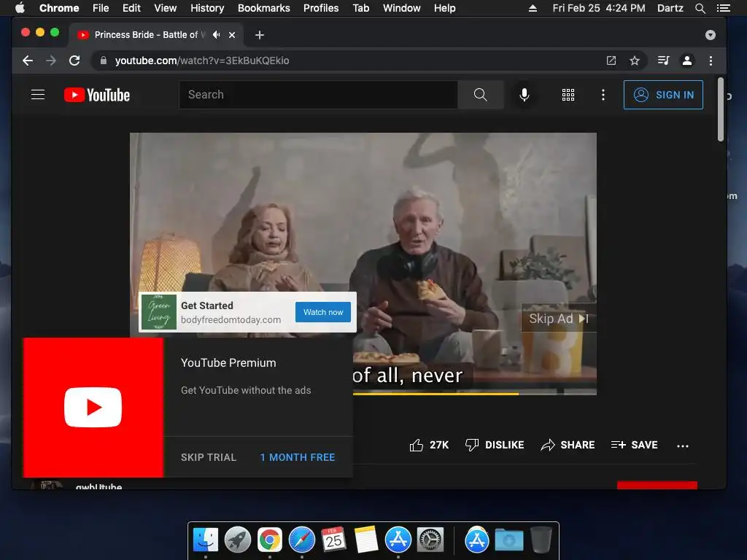Open the Trash in the Dock
The width and height of the screenshot is (747, 560).
pos(541,540)
